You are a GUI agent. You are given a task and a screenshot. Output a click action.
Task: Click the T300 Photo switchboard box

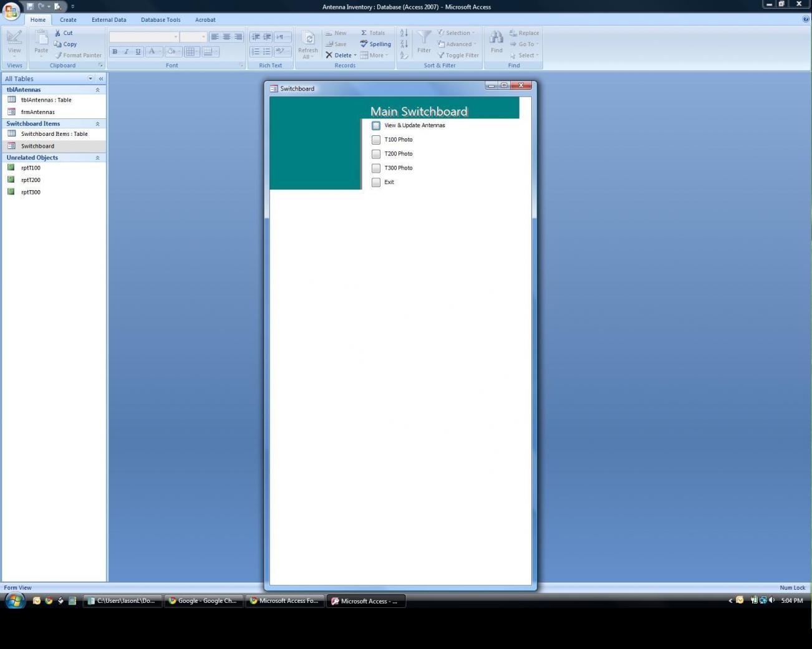pos(376,168)
